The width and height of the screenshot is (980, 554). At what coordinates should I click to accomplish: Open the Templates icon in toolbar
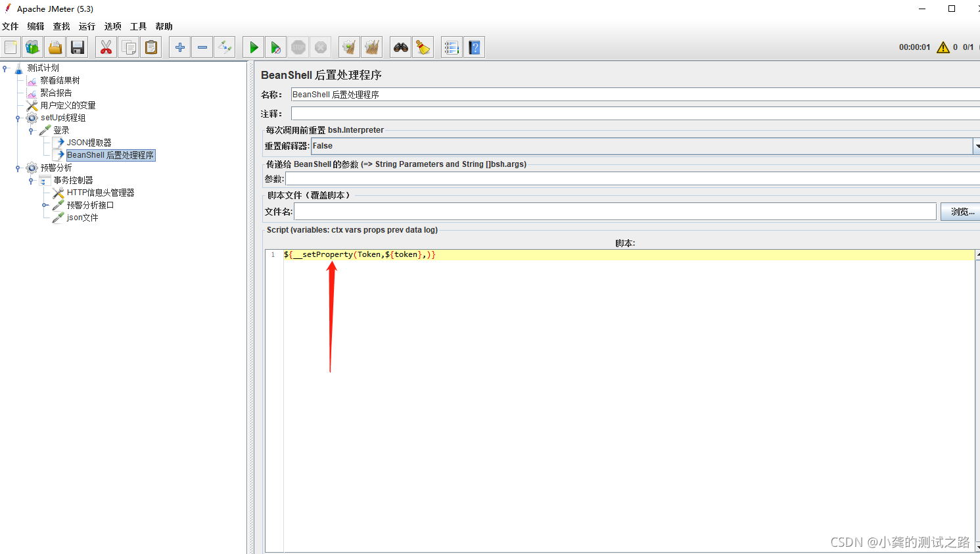33,47
